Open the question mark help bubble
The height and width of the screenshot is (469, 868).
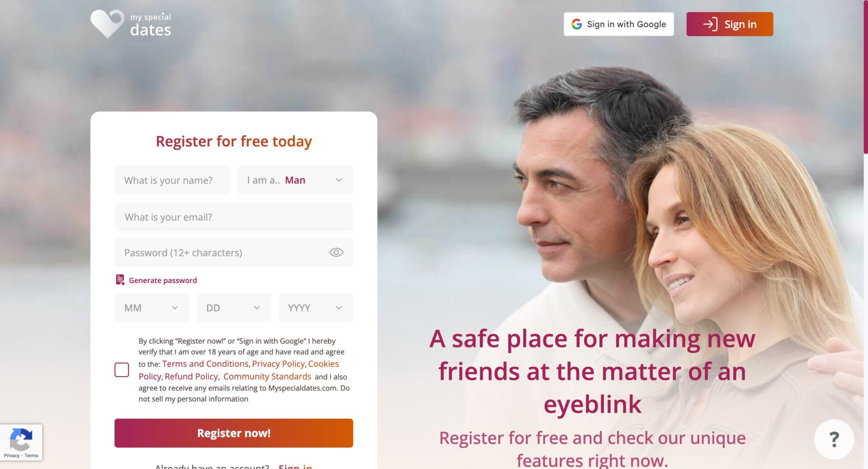[834, 439]
